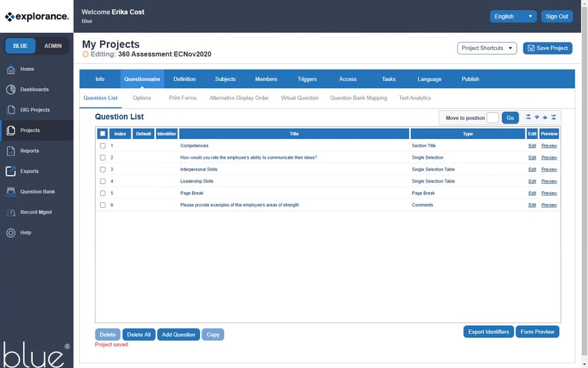Click the Help icon in sidebar
The image size is (588, 368).
tap(11, 232)
